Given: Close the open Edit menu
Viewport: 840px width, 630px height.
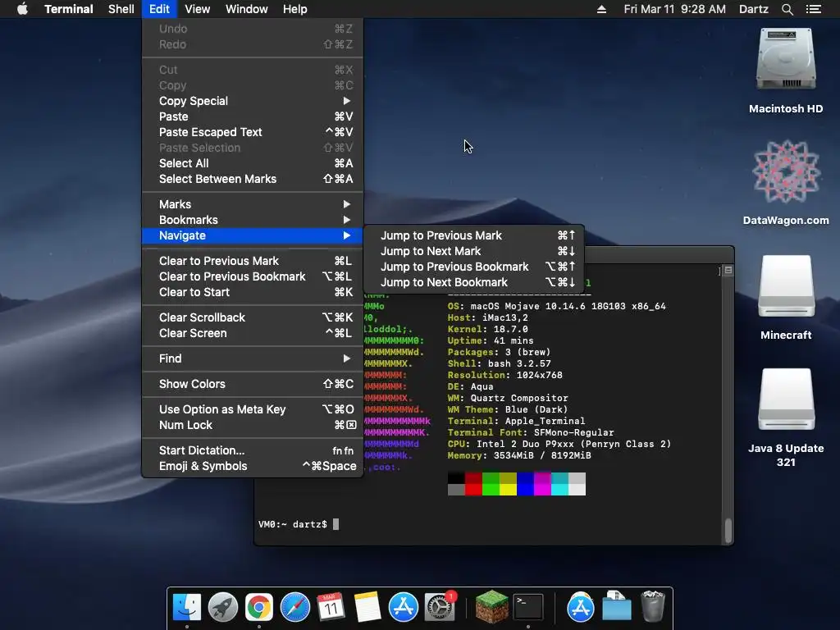Looking at the screenshot, I should point(160,9).
